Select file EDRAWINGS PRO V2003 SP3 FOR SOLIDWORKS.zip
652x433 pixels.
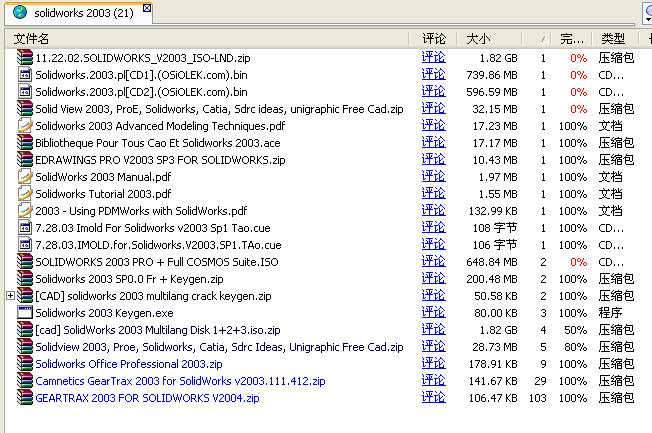[160, 160]
